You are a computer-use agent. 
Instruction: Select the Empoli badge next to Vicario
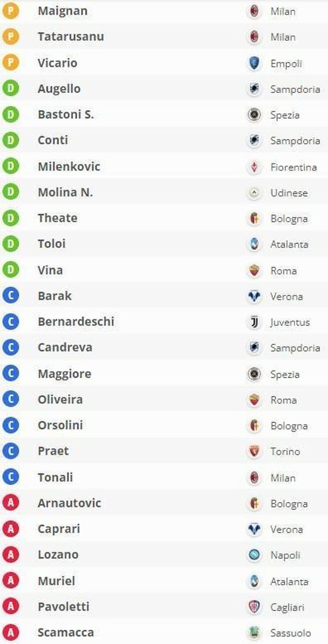tap(254, 63)
